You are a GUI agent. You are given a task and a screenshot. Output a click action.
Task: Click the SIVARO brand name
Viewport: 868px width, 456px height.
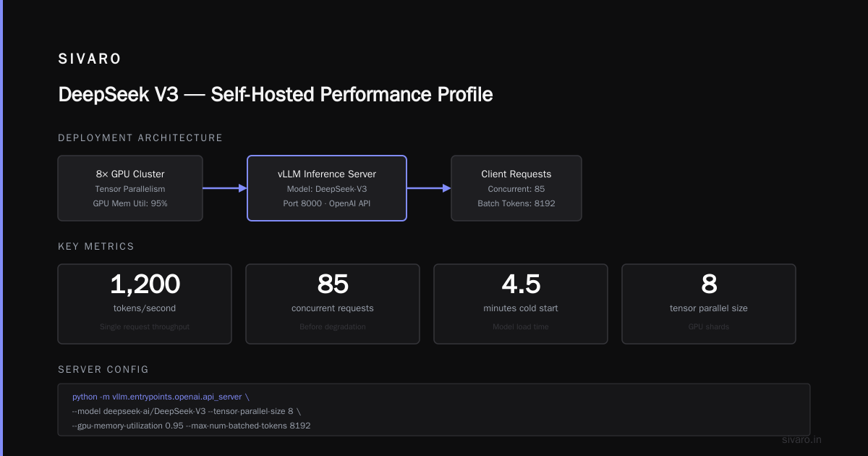point(90,59)
